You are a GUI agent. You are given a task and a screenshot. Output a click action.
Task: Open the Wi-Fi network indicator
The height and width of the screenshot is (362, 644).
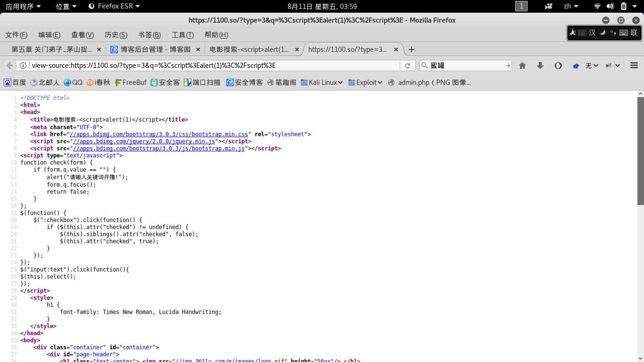(x=597, y=6)
